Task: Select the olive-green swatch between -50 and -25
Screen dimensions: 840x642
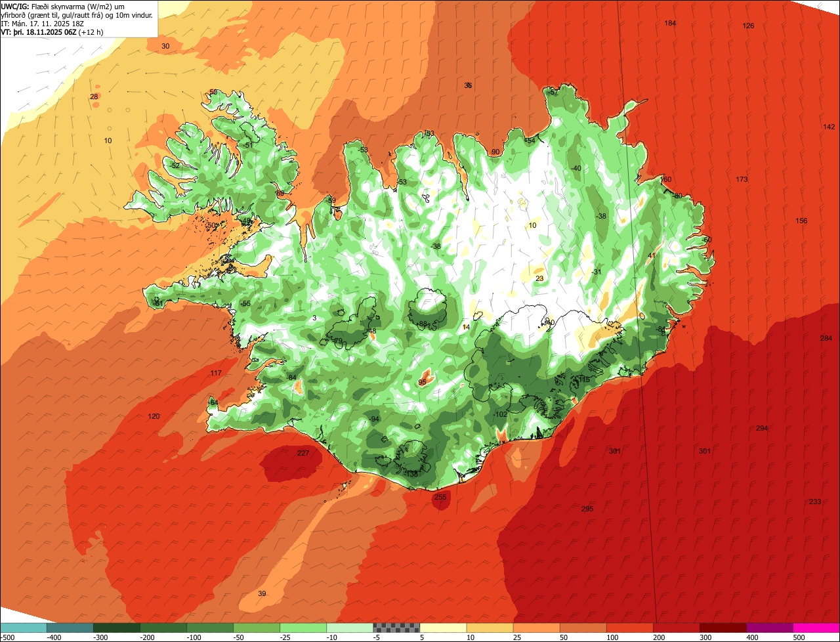Action: click(x=256, y=628)
